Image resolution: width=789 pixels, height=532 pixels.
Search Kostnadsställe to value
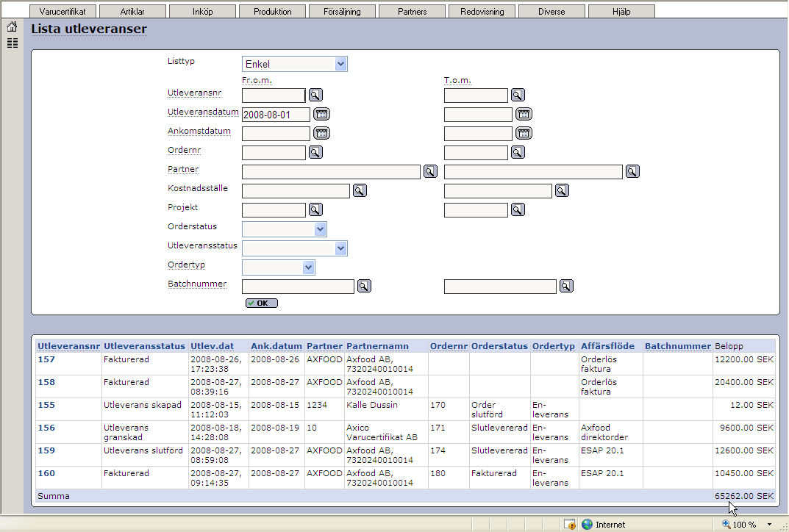click(x=562, y=190)
